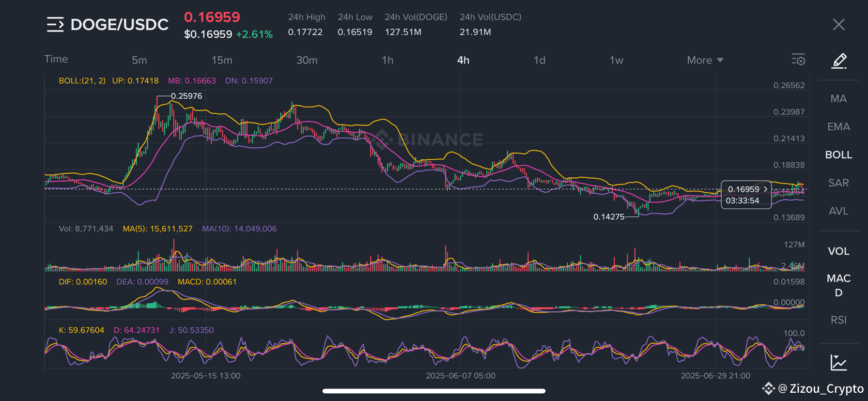868x401 pixels.
Task: Click the DOGE/USDC pair title
Action: point(120,25)
